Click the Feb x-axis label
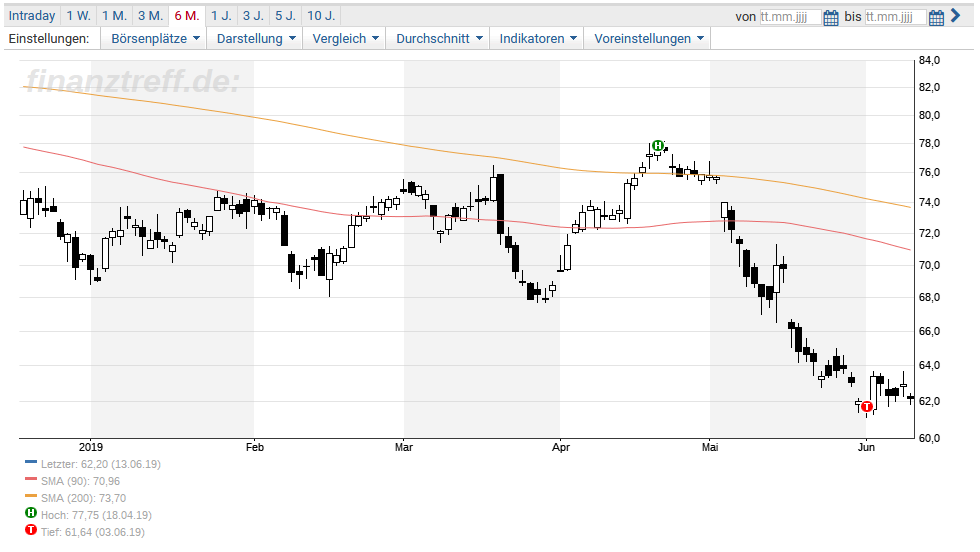980x552 pixels. (254, 447)
